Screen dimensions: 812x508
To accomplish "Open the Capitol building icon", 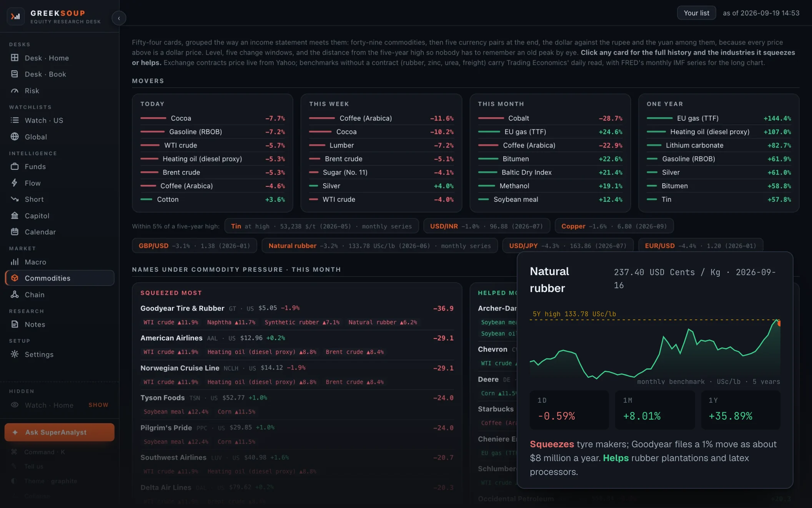I will click(x=15, y=216).
